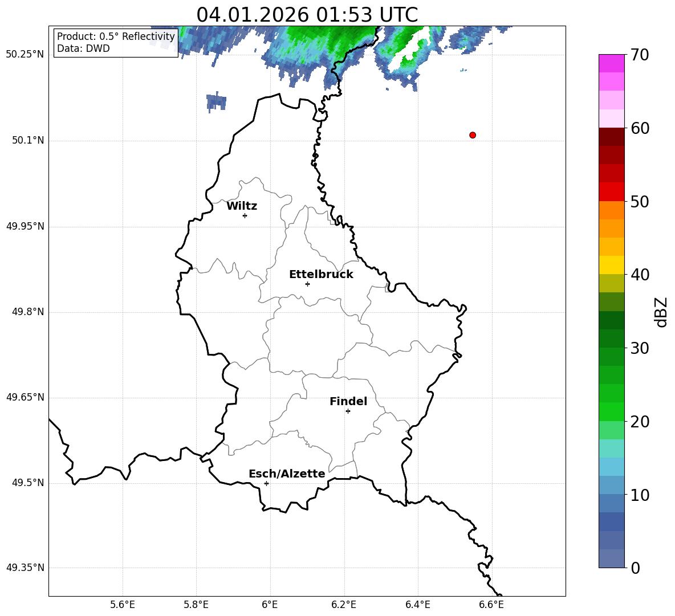Click the 30 tick label on colorbar
The height and width of the screenshot is (616, 675).
[640, 348]
